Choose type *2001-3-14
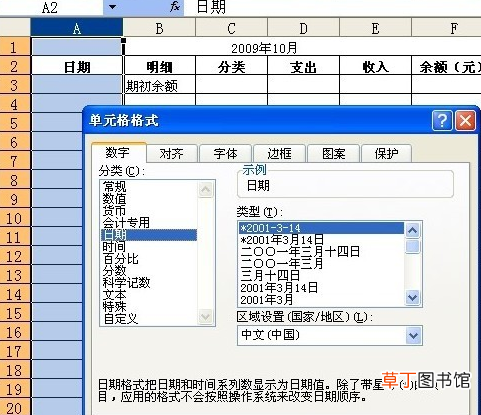 click(322, 228)
